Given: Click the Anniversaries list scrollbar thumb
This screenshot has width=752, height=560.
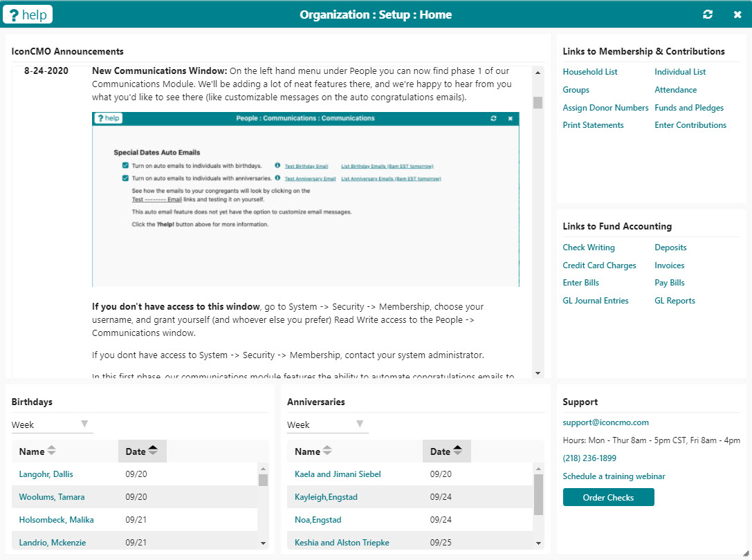Looking at the screenshot, I should click(x=539, y=495).
